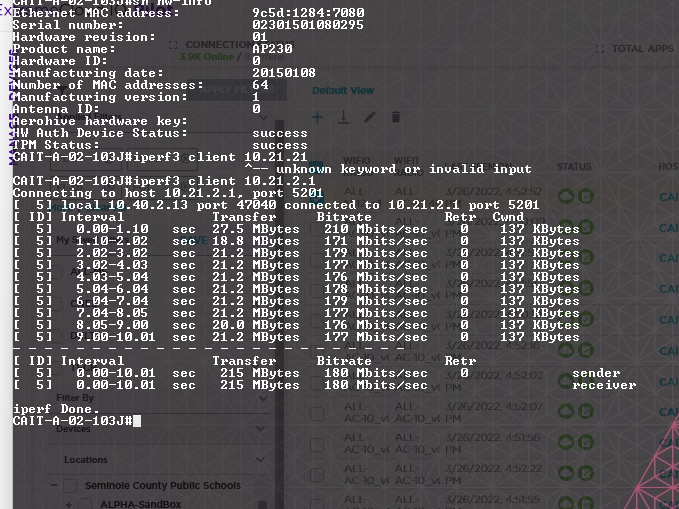679x509 pixels.
Task: Check the box for the 4:52:22 PM device row
Action: 317,475
